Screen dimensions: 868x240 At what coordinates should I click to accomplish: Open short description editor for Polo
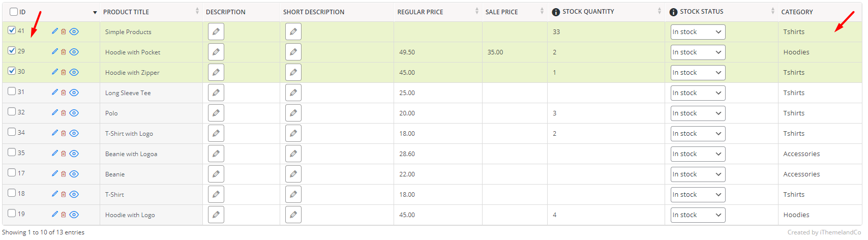[x=293, y=113]
